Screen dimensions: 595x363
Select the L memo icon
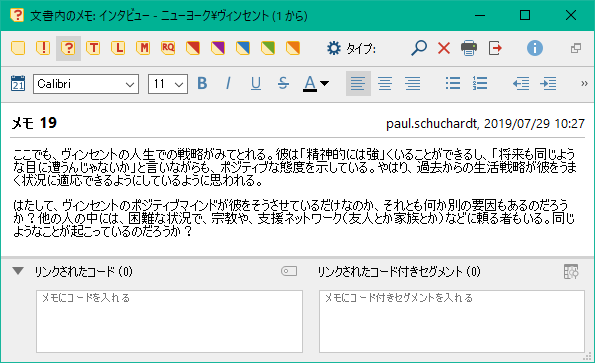(118, 48)
